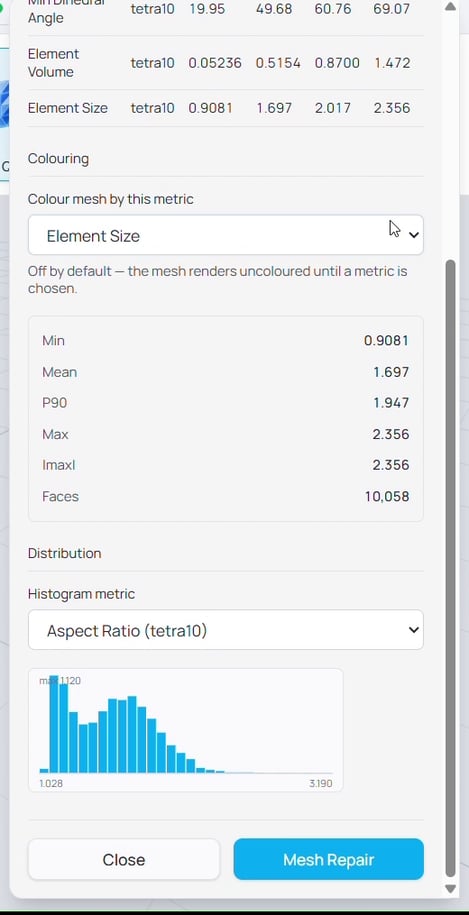The height and width of the screenshot is (915, 469).
Task: Open the Colour mesh by this metric dropdown
Action: click(x=225, y=235)
